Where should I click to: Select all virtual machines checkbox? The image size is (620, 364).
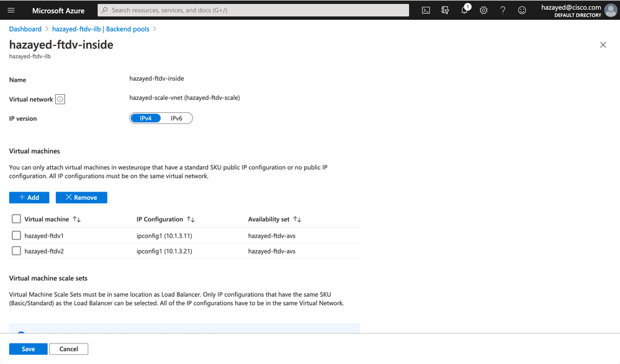click(16, 219)
